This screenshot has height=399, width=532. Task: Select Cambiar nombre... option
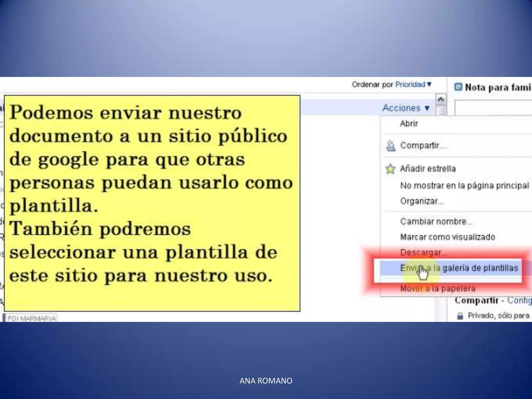point(436,222)
